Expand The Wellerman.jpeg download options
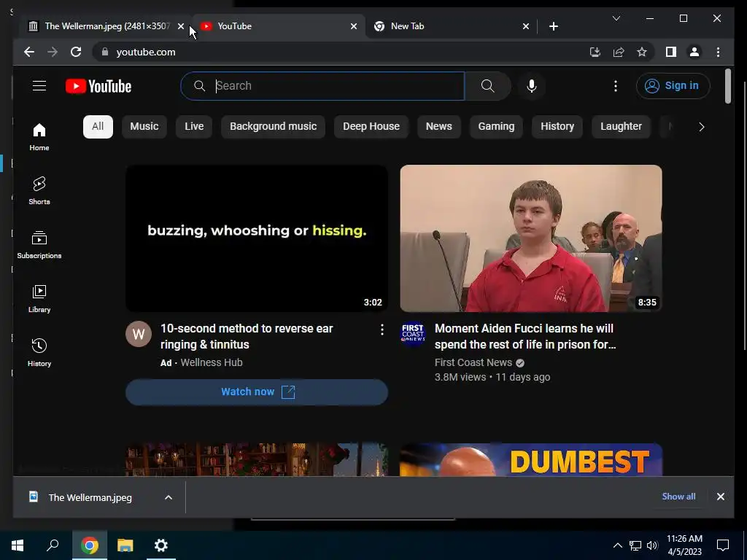 click(x=169, y=497)
